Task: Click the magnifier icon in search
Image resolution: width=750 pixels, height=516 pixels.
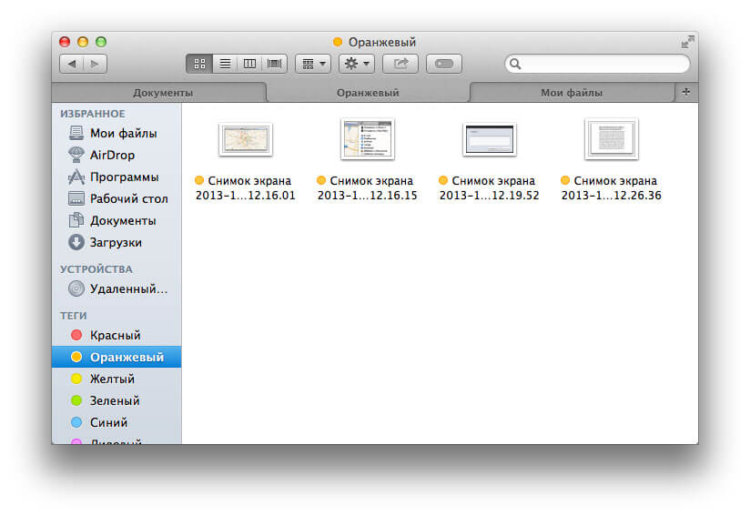Action: (515, 64)
